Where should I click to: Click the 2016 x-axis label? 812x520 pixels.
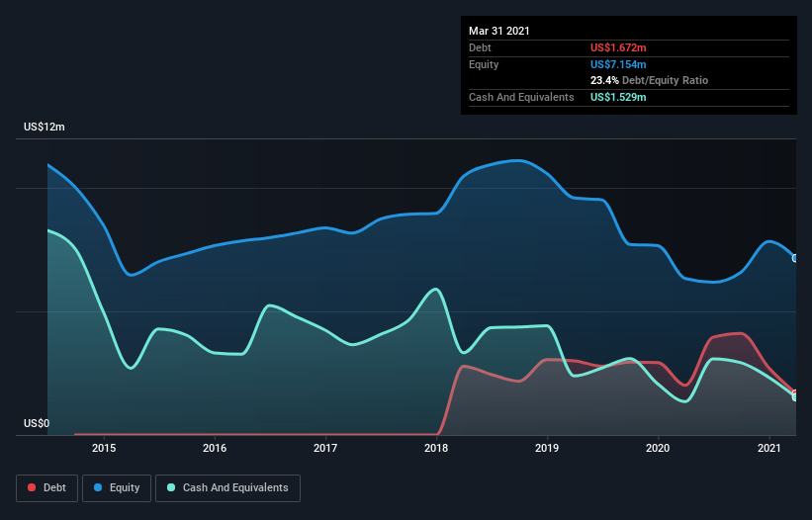(x=215, y=449)
